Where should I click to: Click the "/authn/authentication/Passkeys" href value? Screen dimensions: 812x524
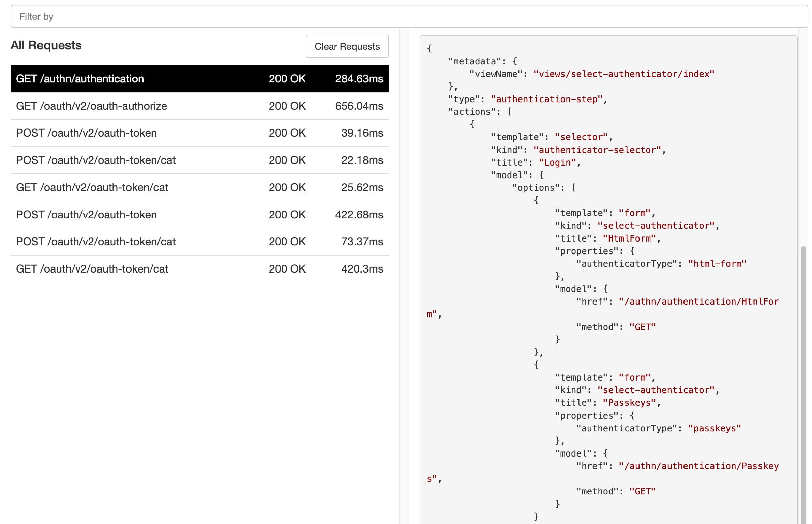coord(698,466)
